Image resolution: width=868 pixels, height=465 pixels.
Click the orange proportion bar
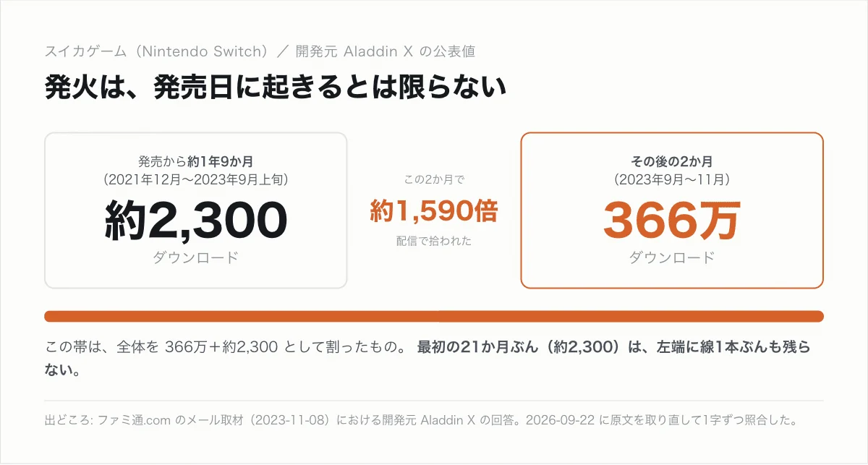tap(434, 316)
